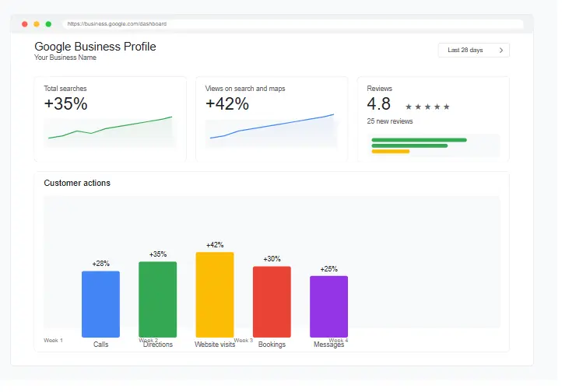Select the longest green Reviews breakdown bar

tap(419, 140)
